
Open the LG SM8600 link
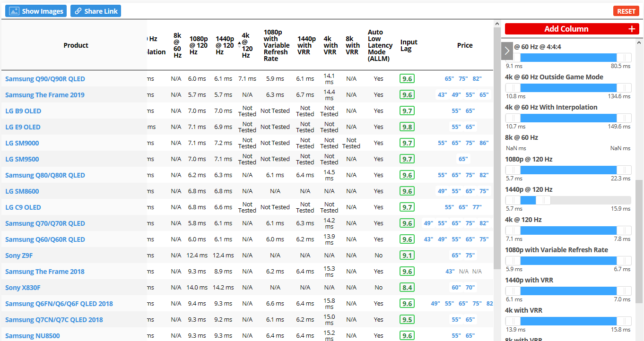pos(22,191)
